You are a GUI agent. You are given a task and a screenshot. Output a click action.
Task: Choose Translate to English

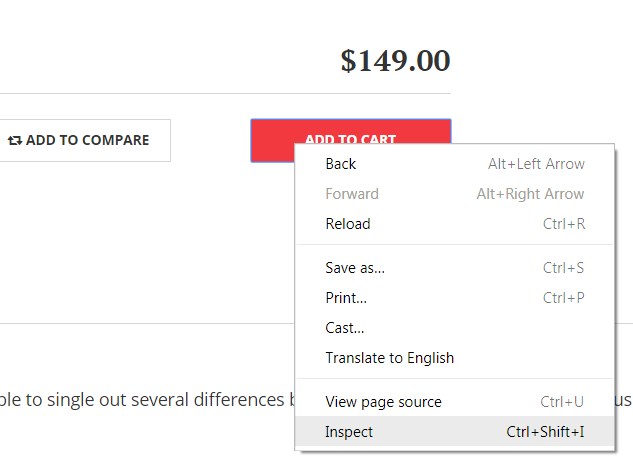pyautogui.click(x=455, y=358)
